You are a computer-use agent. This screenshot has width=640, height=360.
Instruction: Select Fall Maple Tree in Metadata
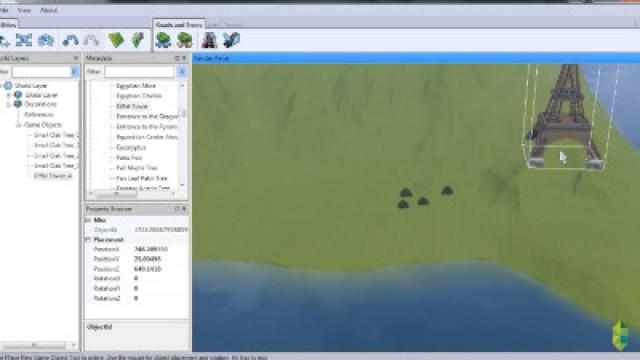[136, 168]
